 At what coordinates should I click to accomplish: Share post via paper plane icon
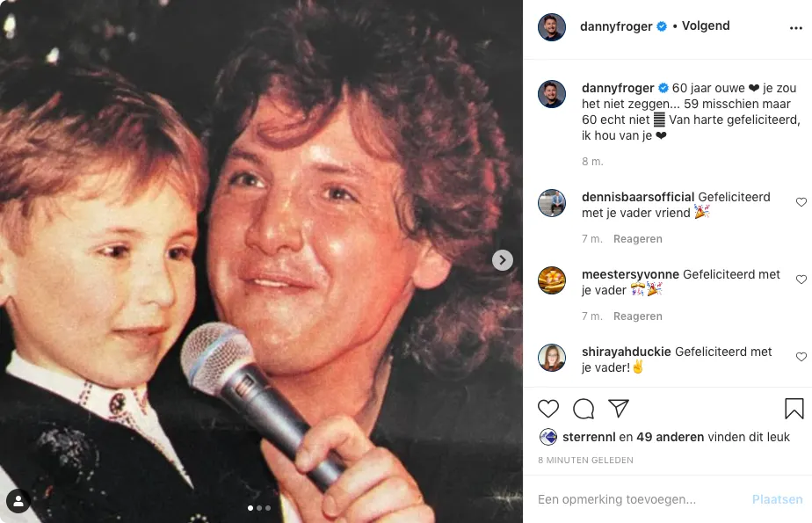point(619,409)
